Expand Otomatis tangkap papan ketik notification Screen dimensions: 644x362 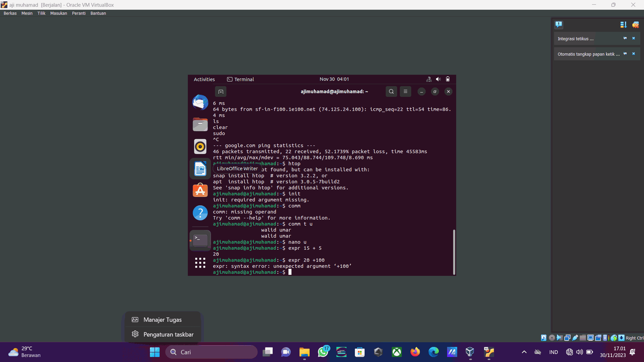(589, 54)
